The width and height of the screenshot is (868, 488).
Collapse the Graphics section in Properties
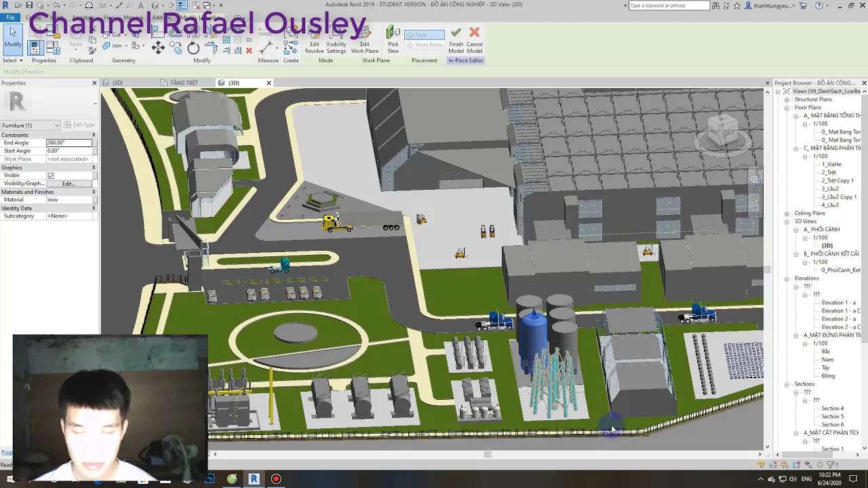click(x=94, y=167)
